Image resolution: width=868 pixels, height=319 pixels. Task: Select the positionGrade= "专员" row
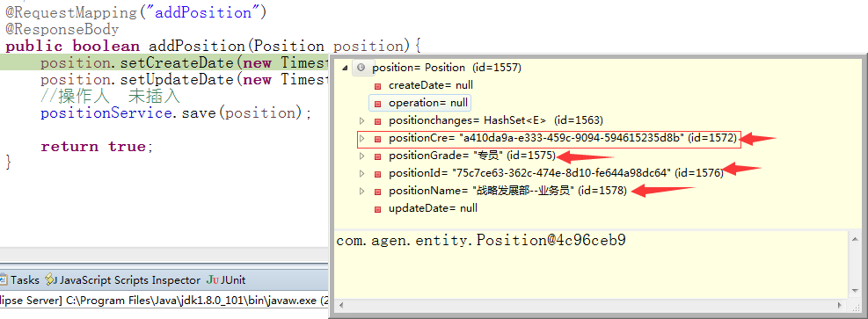point(471,156)
